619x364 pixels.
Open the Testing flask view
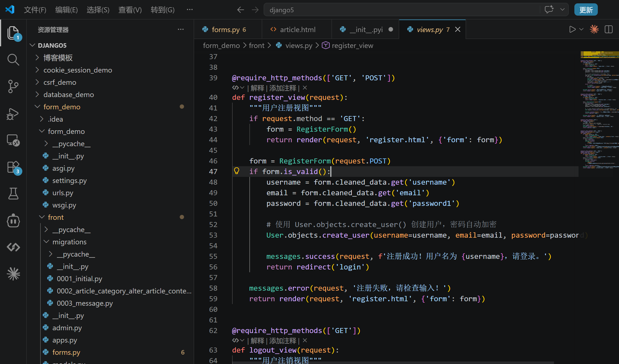point(13,193)
